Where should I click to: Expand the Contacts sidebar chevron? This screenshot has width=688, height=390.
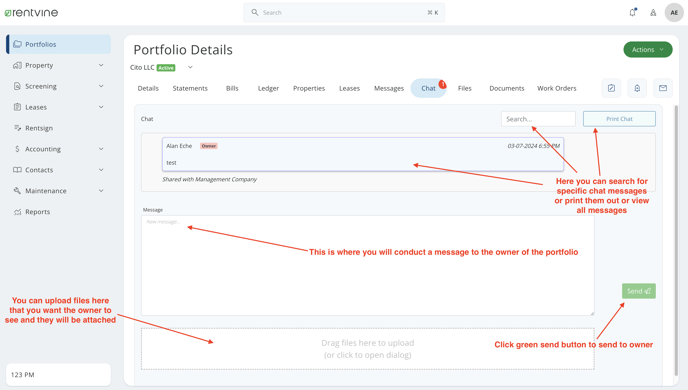[x=101, y=170]
